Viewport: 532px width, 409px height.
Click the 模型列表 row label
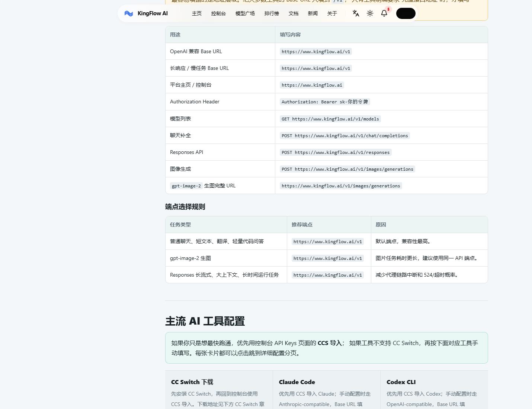click(x=180, y=119)
